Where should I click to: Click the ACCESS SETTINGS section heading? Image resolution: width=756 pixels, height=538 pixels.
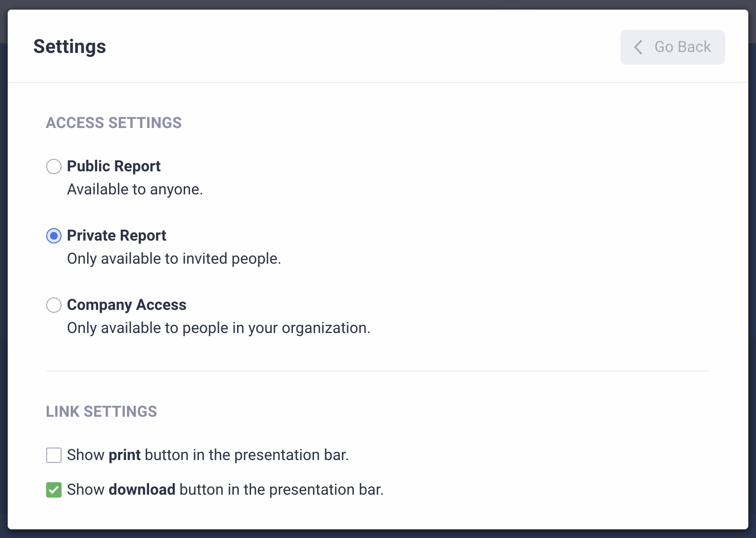click(x=113, y=123)
